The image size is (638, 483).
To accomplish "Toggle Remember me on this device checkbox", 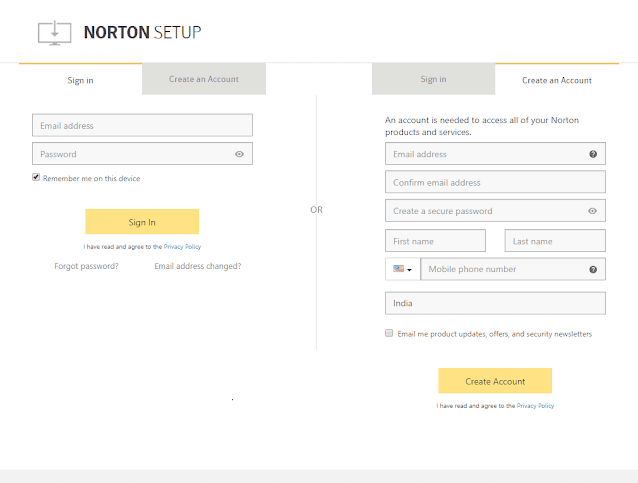I will coord(36,177).
